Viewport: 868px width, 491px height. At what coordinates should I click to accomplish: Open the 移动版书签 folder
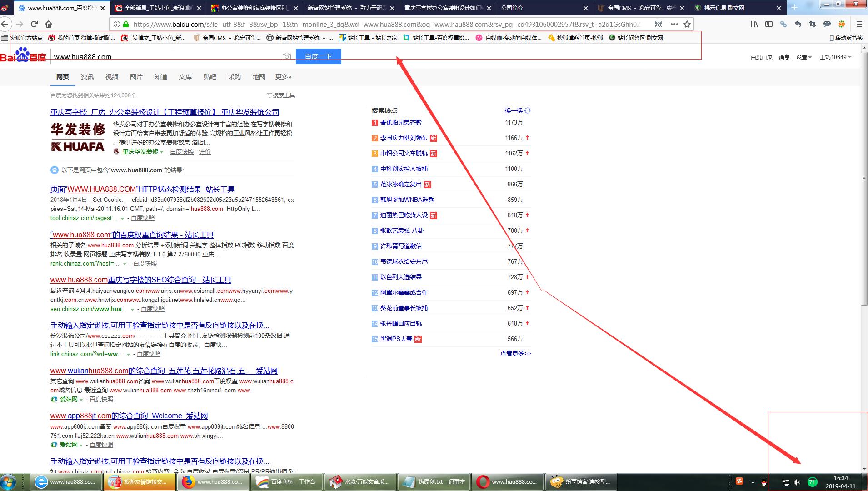tap(846, 38)
